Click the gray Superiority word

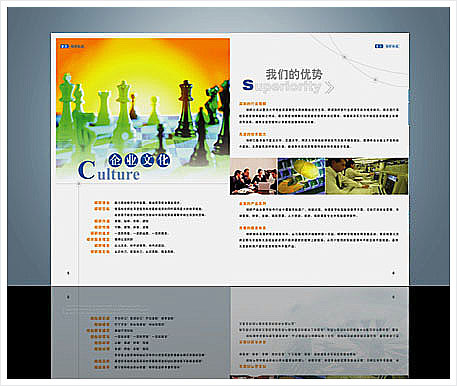click(288, 87)
